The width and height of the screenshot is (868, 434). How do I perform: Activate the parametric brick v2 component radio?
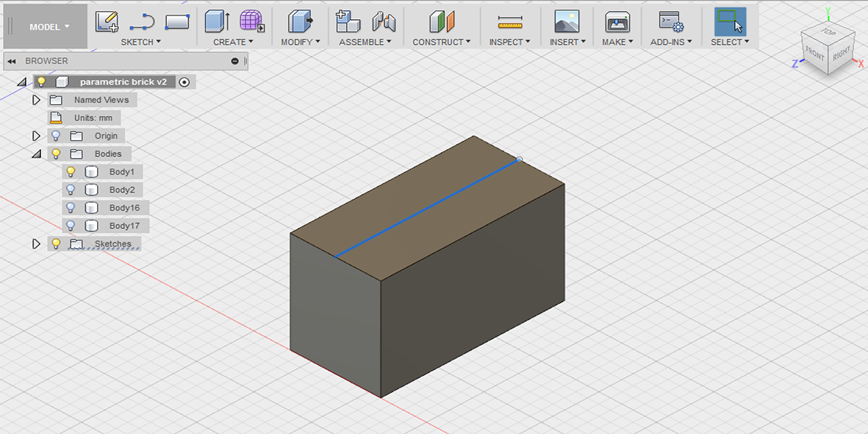coord(185,82)
